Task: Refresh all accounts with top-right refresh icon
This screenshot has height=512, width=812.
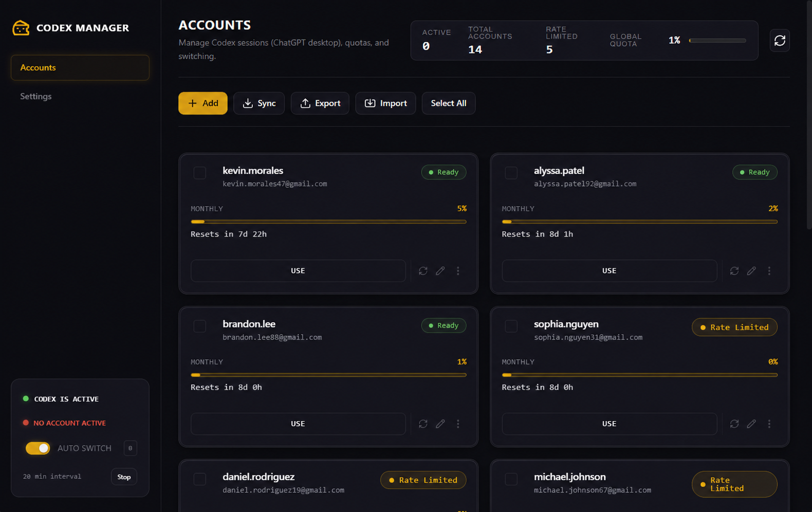Action: 780,41
